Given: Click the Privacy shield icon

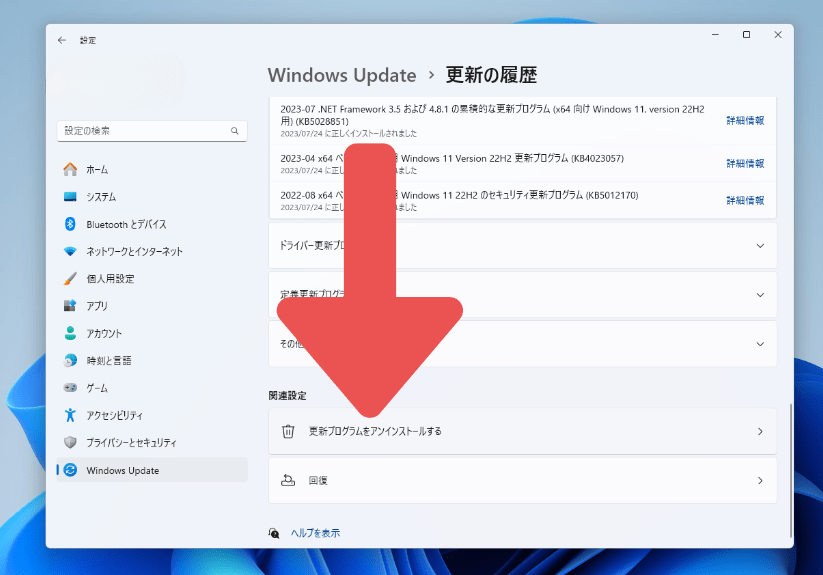Looking at the screenshot, I should [70, 442].
